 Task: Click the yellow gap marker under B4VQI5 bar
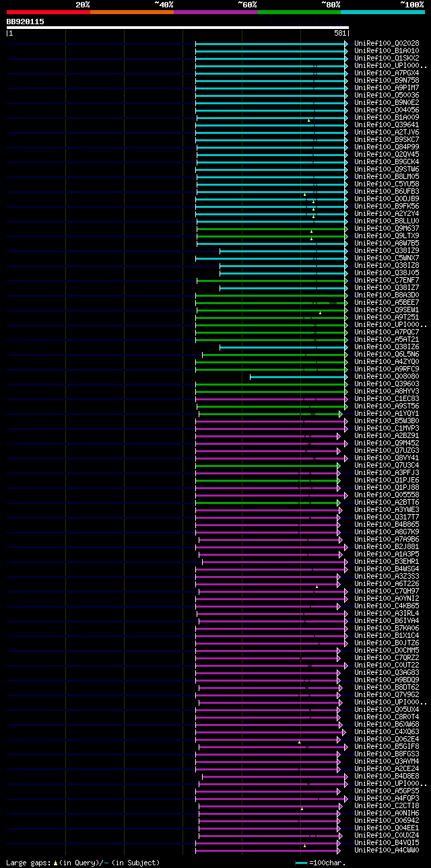coord(304,846)
